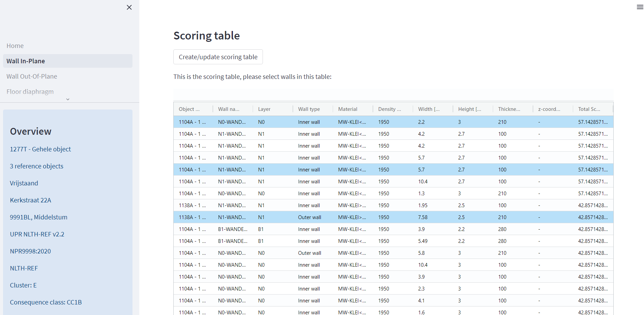The image size is (644, 315).
Task: Sort by the Height column header
Action: click(473, 109)
